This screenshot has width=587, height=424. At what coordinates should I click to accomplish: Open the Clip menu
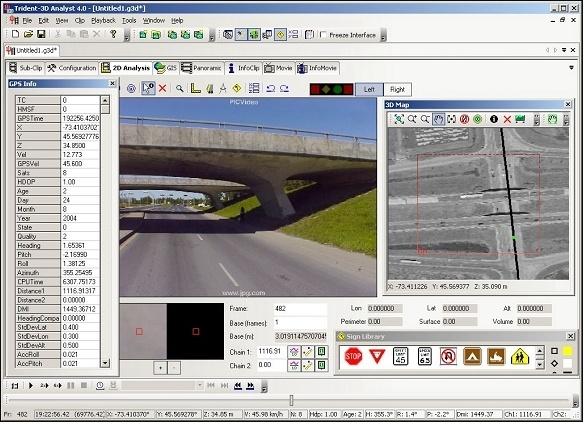(79, 21)
